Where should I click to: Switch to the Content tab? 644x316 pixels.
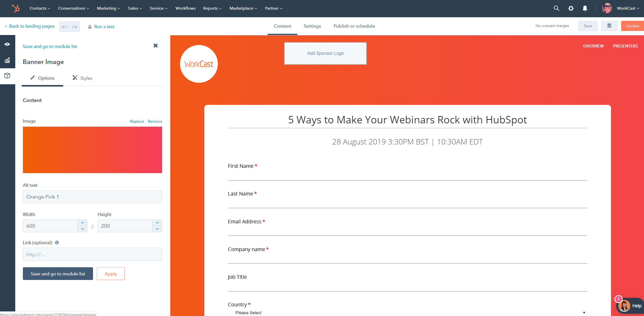point(282,26)
